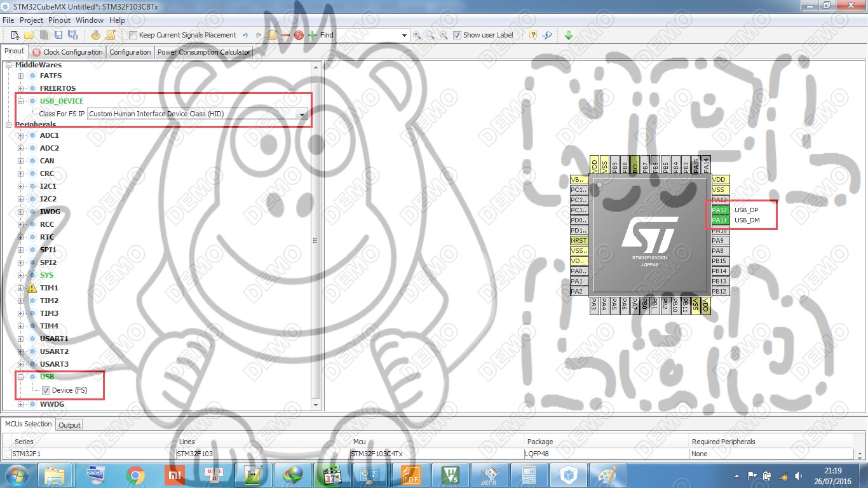The image size is (868, 488).
Task: Open the Class For FS IP dropdown
Action: (302, 114)
